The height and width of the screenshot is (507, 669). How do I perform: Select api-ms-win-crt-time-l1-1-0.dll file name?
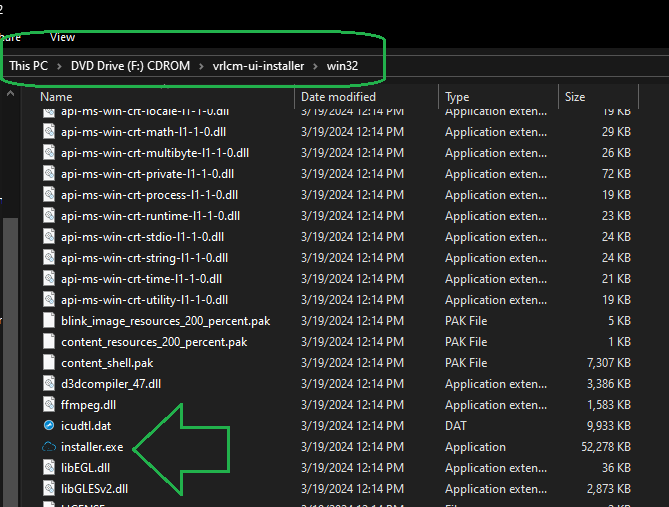(141, 279)
